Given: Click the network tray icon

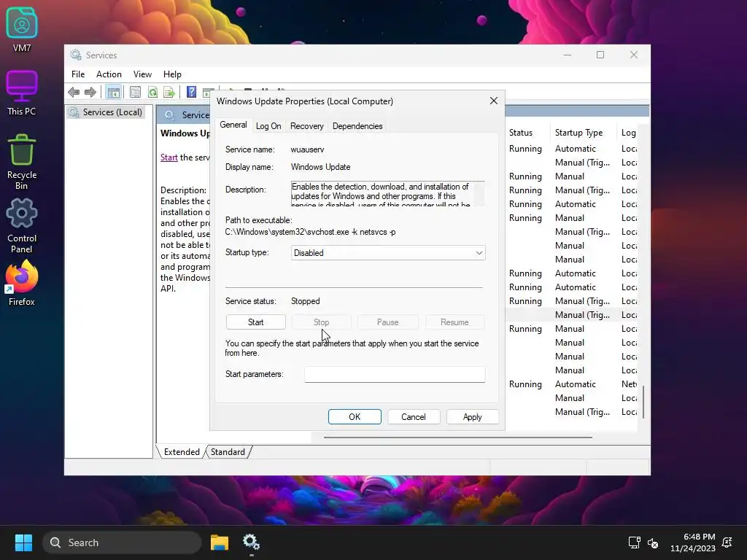Looking at the screenshot, I should pos(634,542).
